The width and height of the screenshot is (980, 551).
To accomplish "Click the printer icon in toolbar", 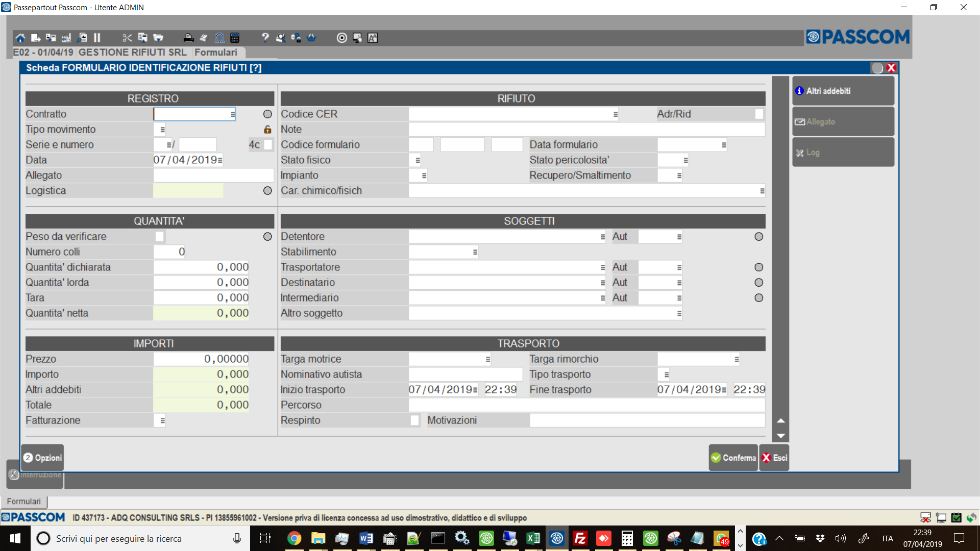I will [188, 38].
